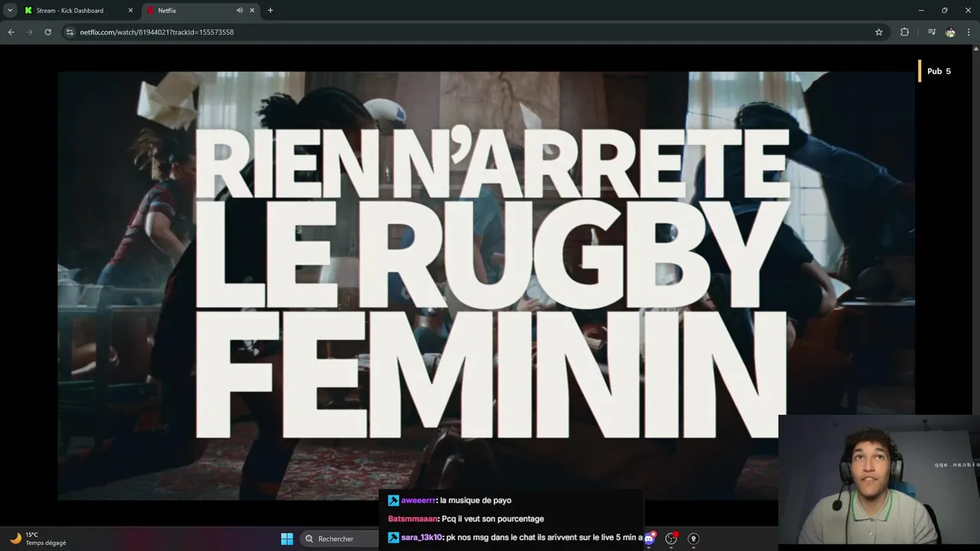Image resolution: width=980 pixels, height=551 pixels.
Task: Switch to the Stream - Kick Dashboard tab
Action: [70, 10]
